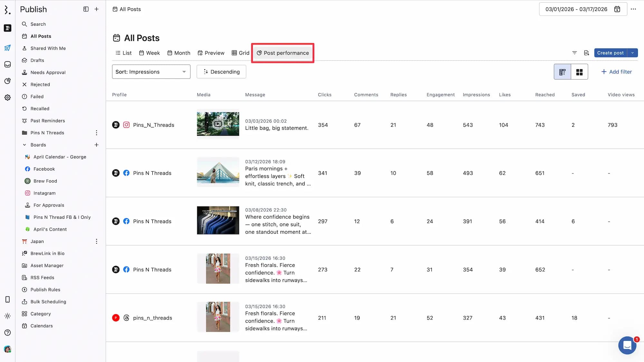Switch to card grid layout toggle
The height and width of the screenshot is (362, 644).
(579, 72)
